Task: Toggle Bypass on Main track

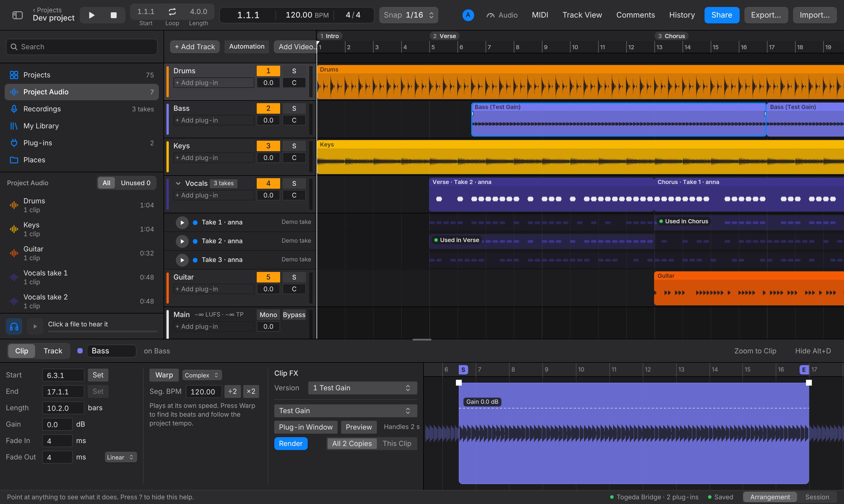Action: click(294, 314)
